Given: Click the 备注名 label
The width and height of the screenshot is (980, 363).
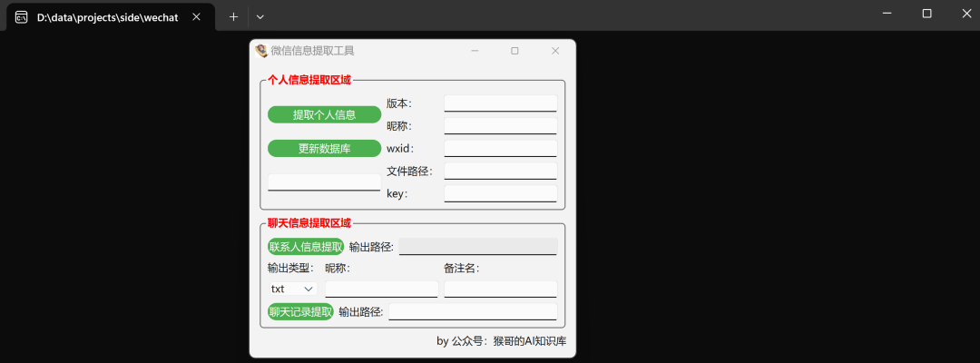Looking at the screenshot, I should pyautogui.click(x=462, y=268).
